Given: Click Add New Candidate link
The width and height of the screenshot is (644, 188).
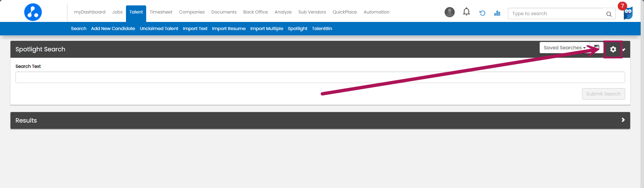Looking at the screenshot, I should pyautogui.click(x=113, y=29).
